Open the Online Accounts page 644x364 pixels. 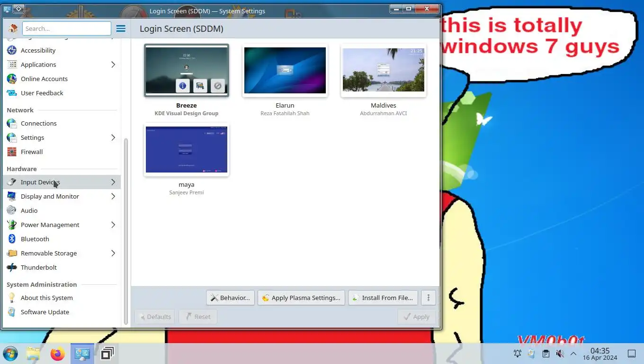click(x=62, y=79)
